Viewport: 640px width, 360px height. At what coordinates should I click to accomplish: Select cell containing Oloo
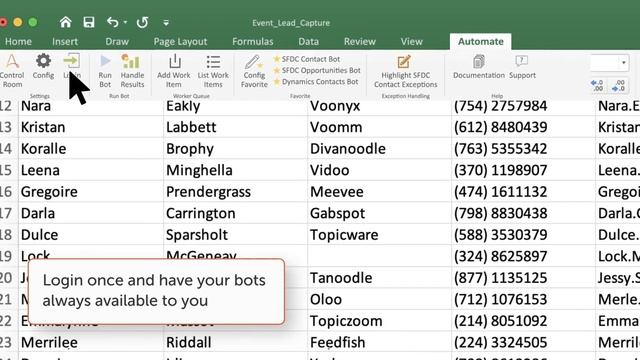pyautogui.click(x=380, y=300)
